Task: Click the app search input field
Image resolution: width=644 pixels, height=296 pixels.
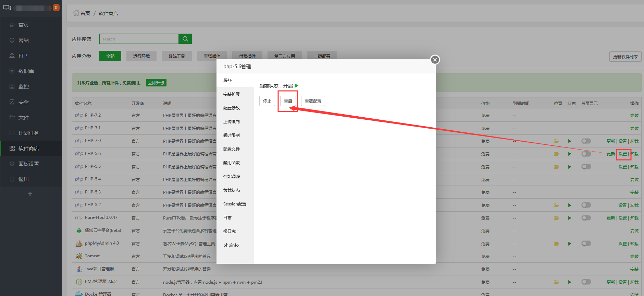Action: tap(139, 39)
